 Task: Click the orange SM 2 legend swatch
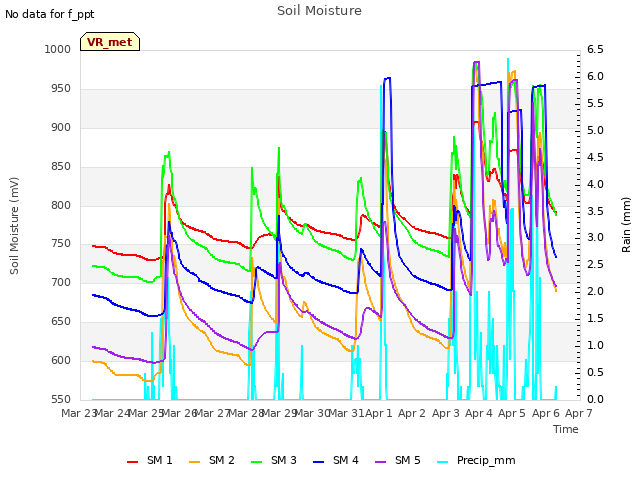click(195, 462)
